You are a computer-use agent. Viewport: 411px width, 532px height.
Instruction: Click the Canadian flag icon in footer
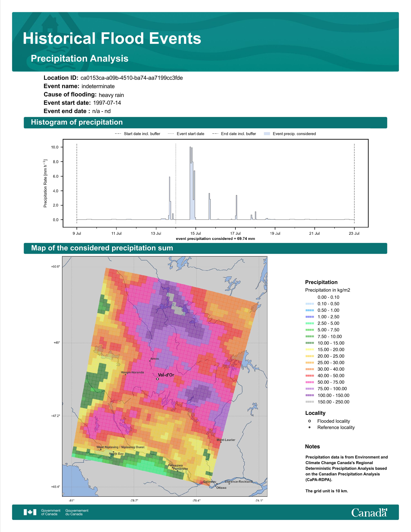pyautogui.click(x=30, y=512)
